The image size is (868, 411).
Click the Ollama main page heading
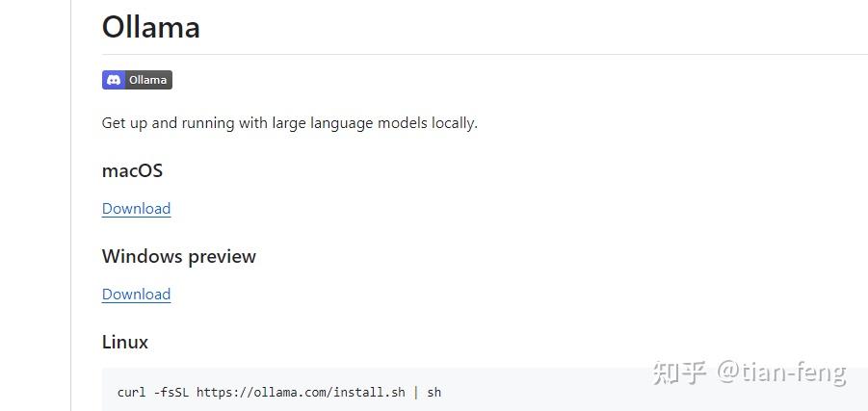click(151, 27)
